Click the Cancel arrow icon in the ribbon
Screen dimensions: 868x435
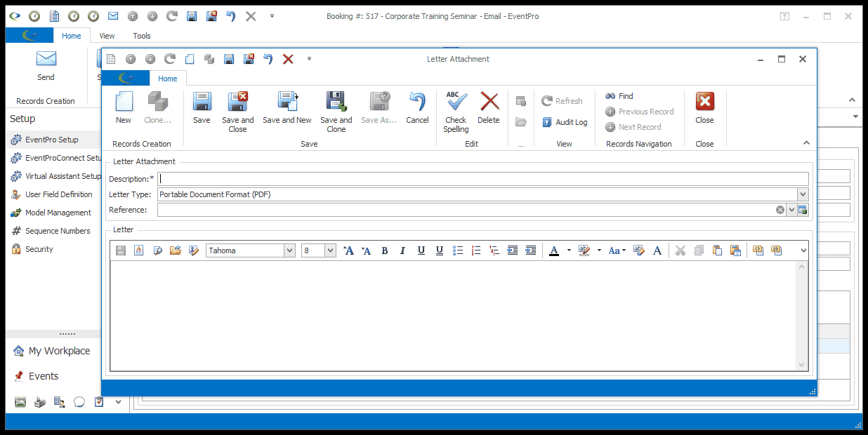417,102
